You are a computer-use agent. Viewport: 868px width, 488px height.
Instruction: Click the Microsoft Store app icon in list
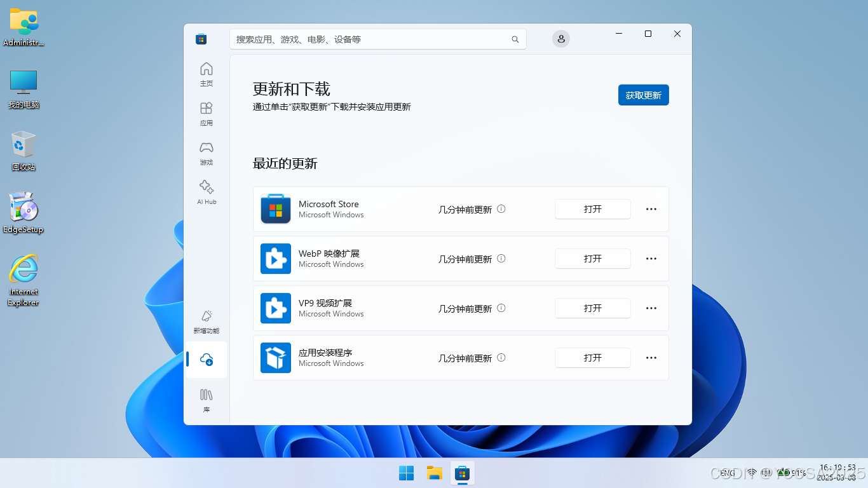pos(276,209)
